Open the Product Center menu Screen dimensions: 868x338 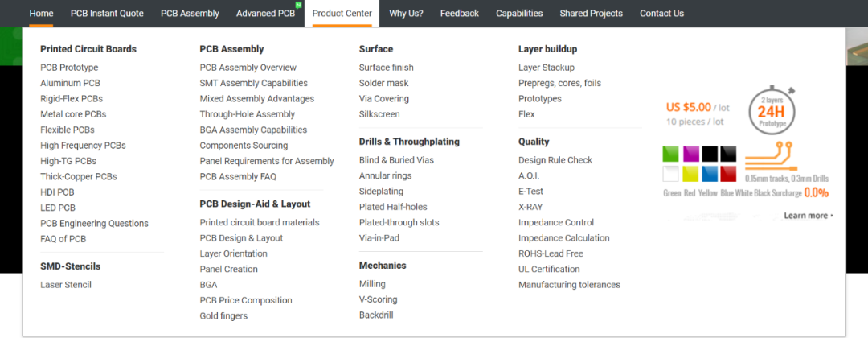click(342, 13)
